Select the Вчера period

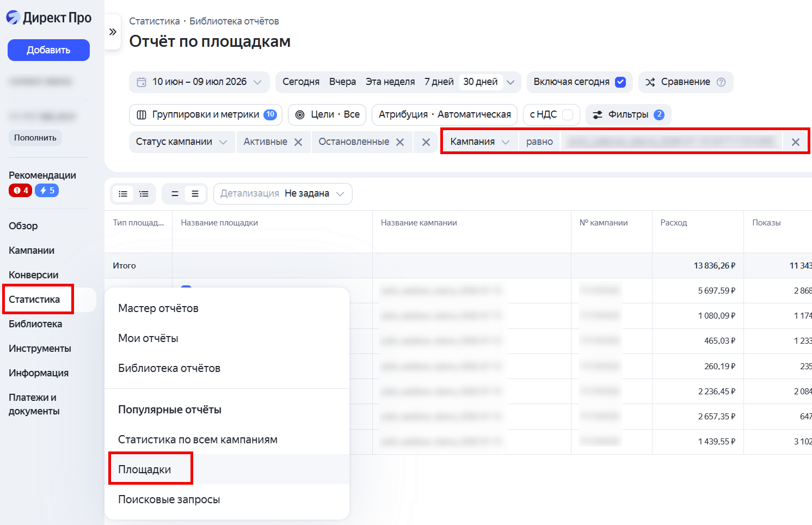click(x=342, y=82)
